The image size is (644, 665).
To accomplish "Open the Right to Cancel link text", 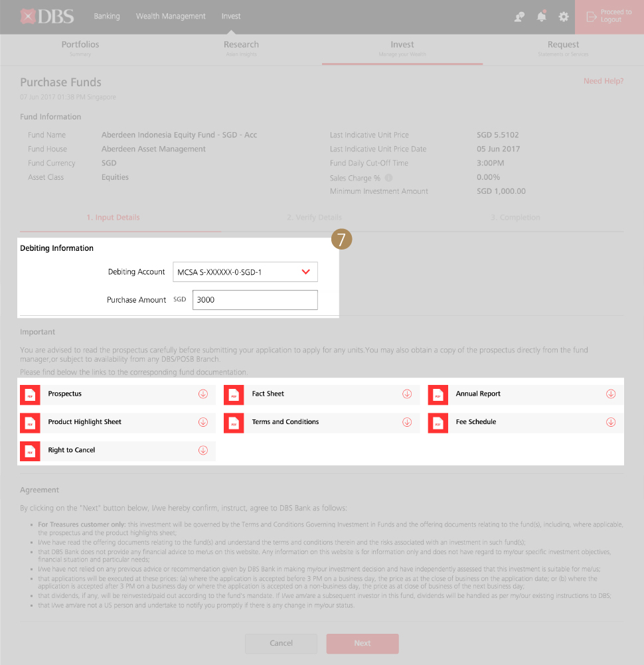I will (x=71, y=450).
